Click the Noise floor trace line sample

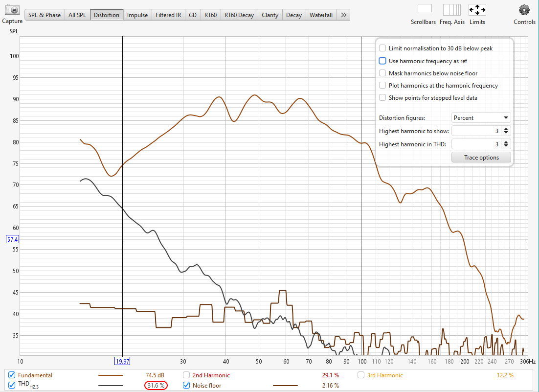[x=285, y=386]
